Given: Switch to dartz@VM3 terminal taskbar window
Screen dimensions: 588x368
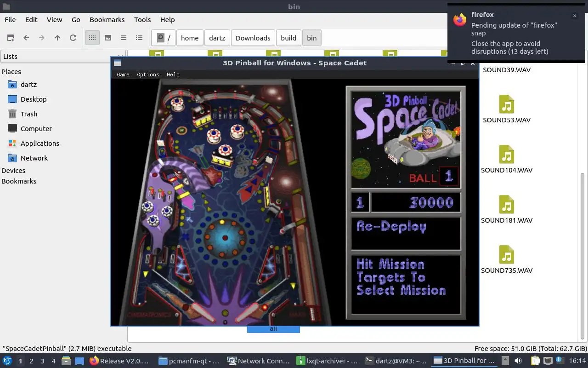Looking at the screenshot, I should (x=396, y=361).
